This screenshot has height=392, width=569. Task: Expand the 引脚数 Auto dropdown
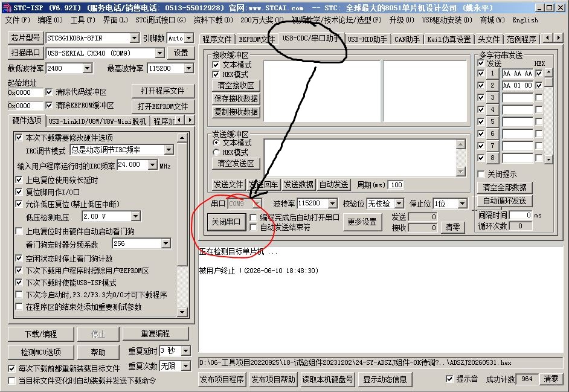click(x=189, y=37)
